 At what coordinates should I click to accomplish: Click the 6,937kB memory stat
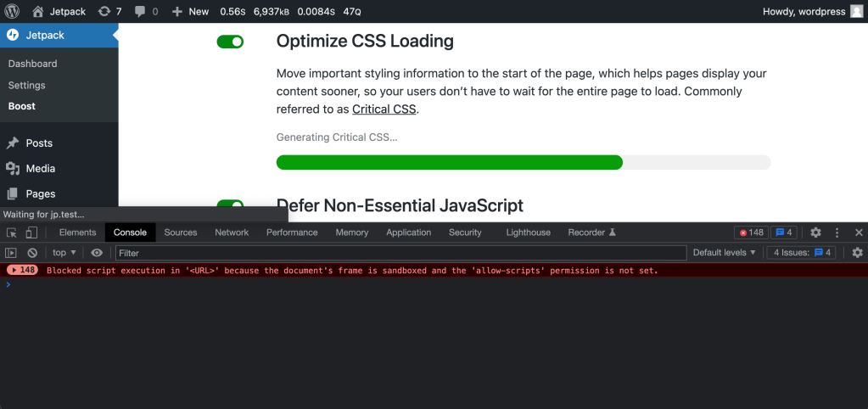272,11
